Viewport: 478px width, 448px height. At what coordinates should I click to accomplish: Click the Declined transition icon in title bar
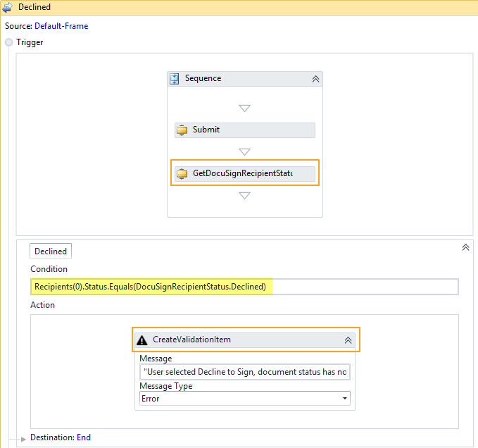click(x=8, y=7)
